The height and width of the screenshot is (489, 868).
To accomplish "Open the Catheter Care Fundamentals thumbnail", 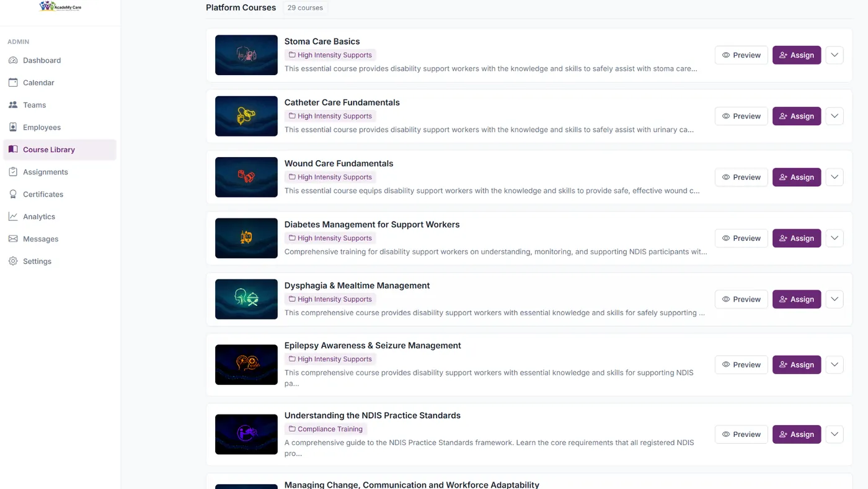I will tap(246, 116).
